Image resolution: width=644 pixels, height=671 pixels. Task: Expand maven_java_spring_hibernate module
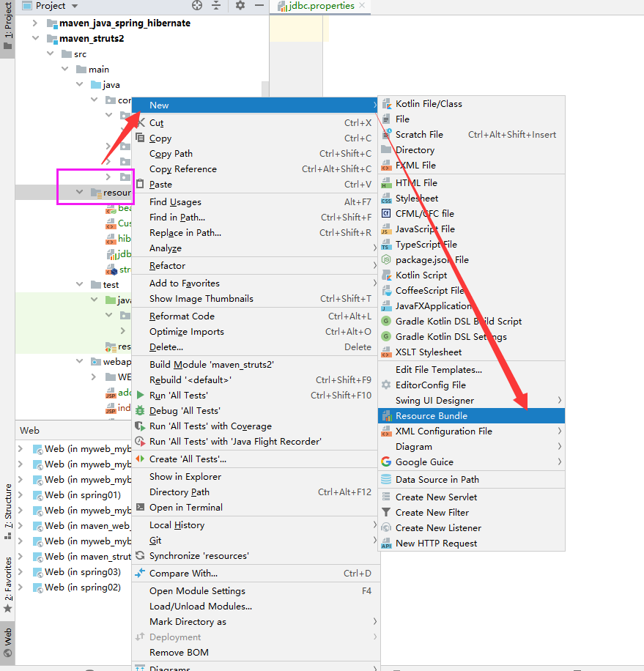(35, 23)
